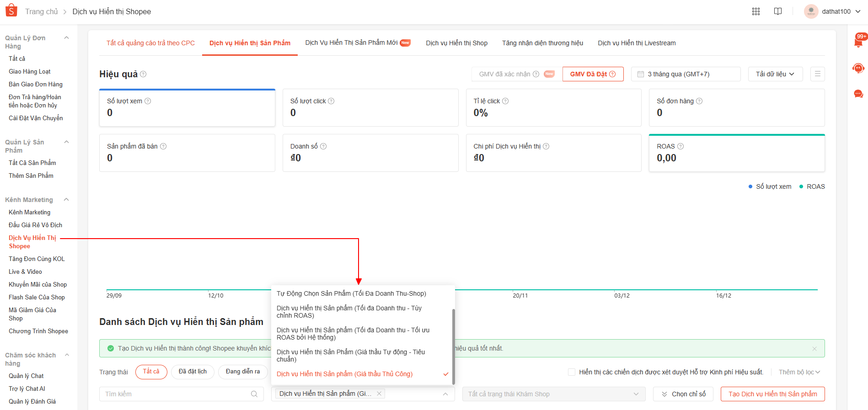Click the Tìm kiếm search field
Image resolution: width=868 pixels, height=410 pixels.
[176, 394]
